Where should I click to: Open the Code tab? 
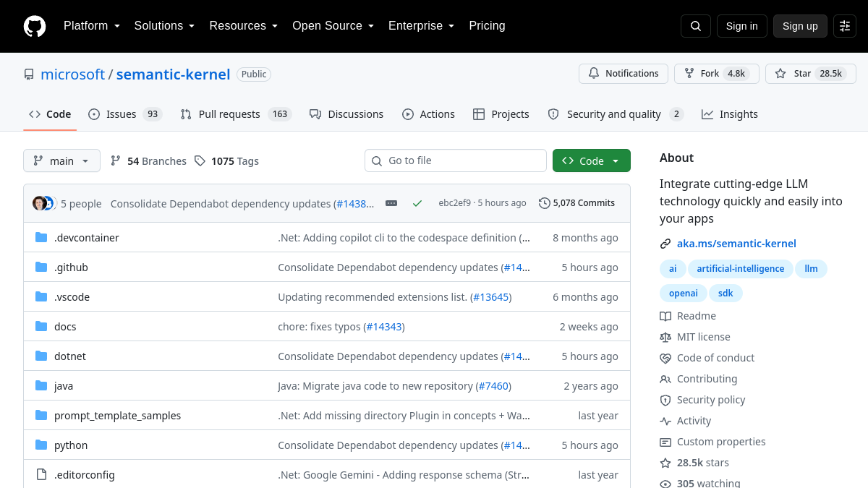(50, 114)
